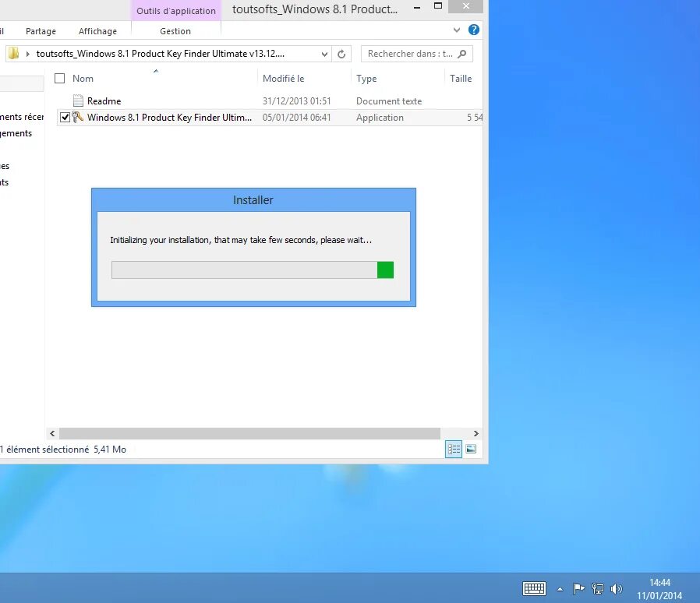Sort files by Taille column
Screen dimensions: 700x603
click(x=461, y=79)
